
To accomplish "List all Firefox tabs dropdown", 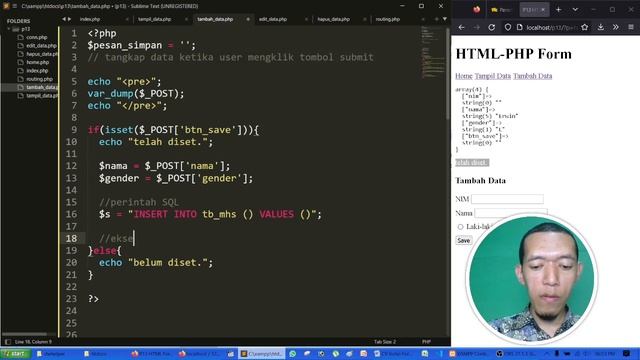I will tap(575, 9).
